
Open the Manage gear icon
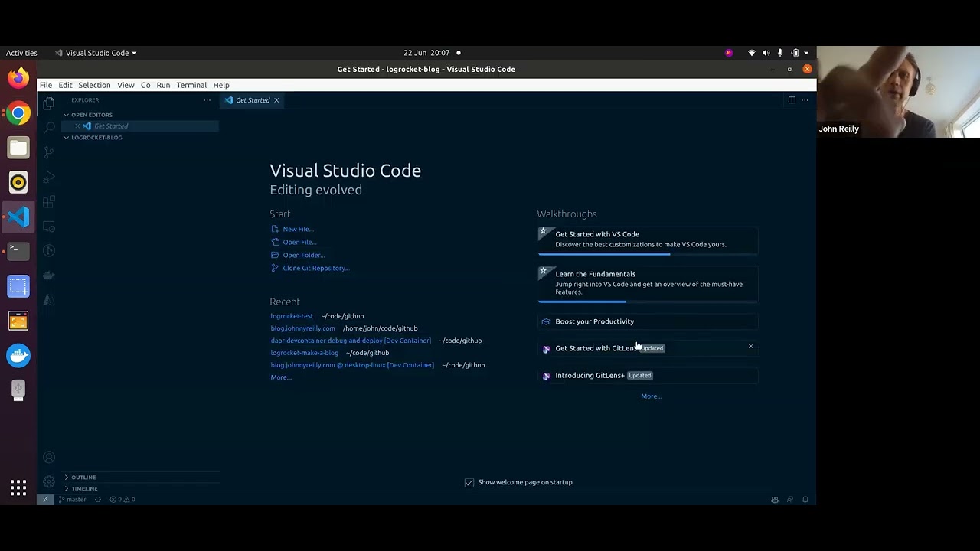(x=49, y=481)
